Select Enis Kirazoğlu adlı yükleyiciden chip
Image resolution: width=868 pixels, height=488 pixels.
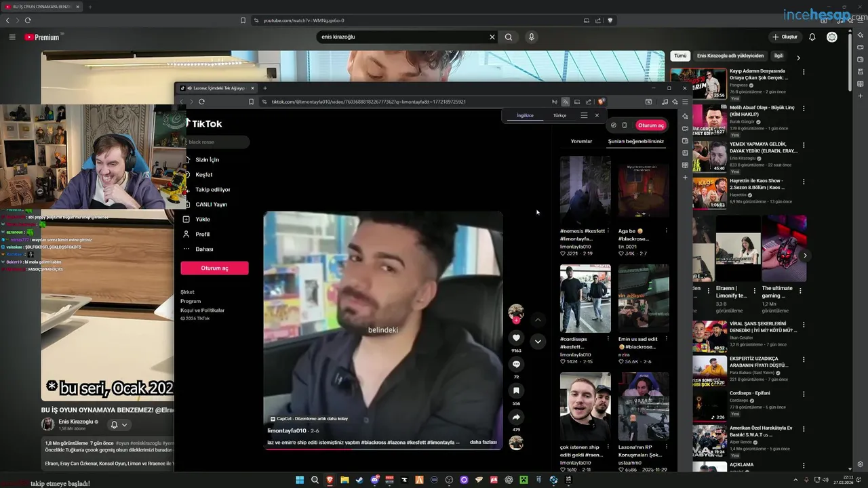[730, 56]
